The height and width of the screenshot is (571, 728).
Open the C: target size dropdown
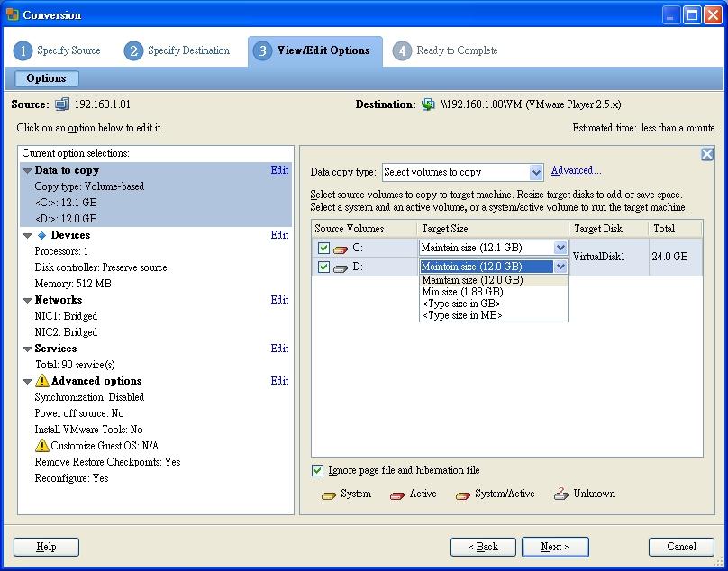point(560,248)
